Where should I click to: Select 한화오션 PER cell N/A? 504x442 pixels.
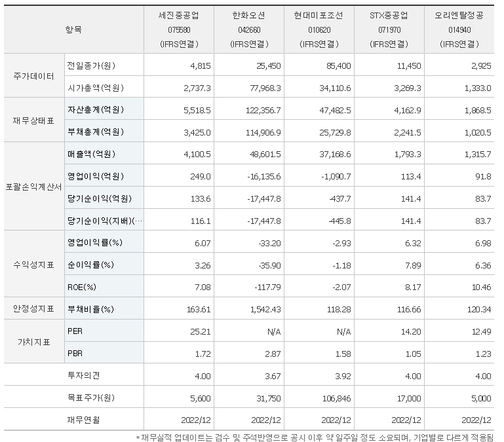coord(274,331)
